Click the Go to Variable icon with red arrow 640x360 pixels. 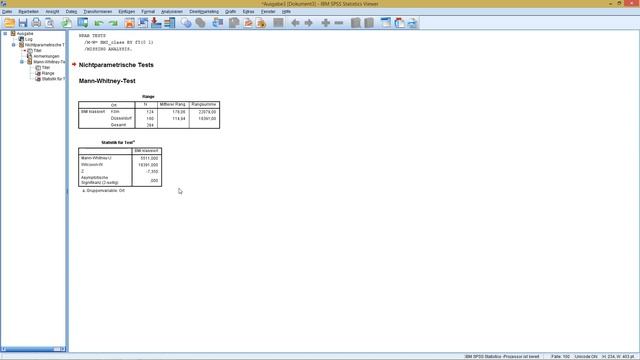coord(156,23)
